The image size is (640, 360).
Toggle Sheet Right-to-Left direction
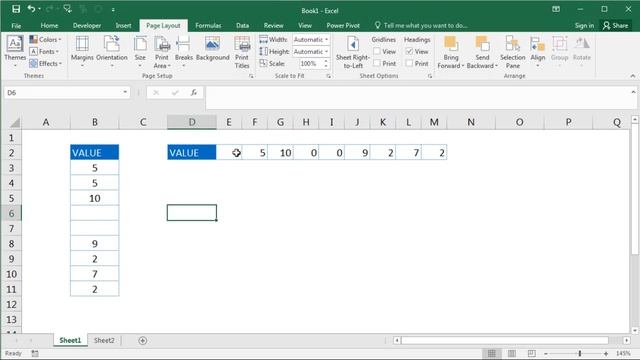[x=353, y=52]
